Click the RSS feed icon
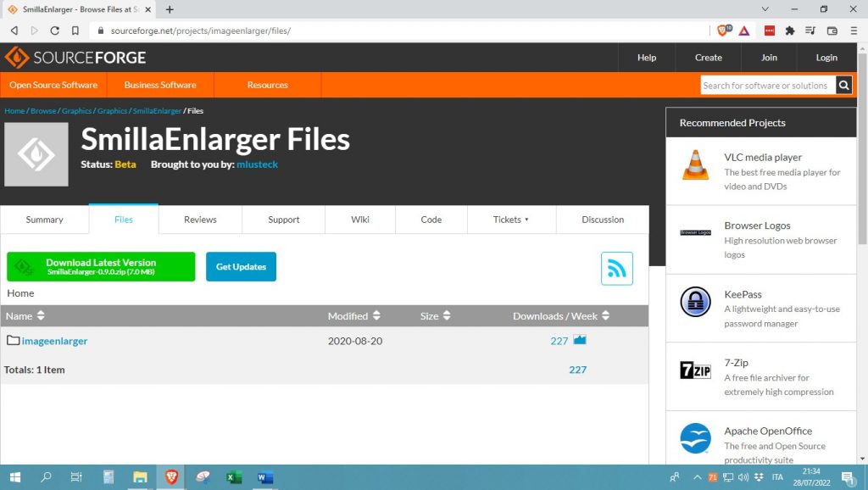Screen dimensions: 868x490 (616, 269)
